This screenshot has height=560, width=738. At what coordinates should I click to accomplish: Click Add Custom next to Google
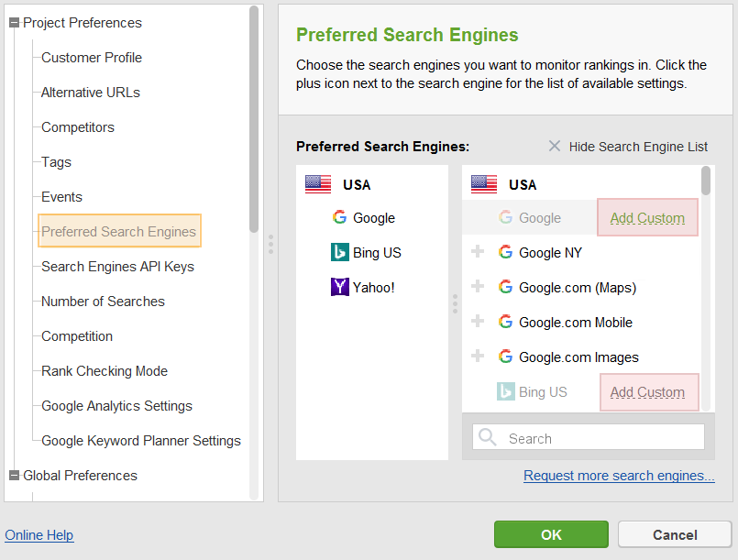click(647, 218)
